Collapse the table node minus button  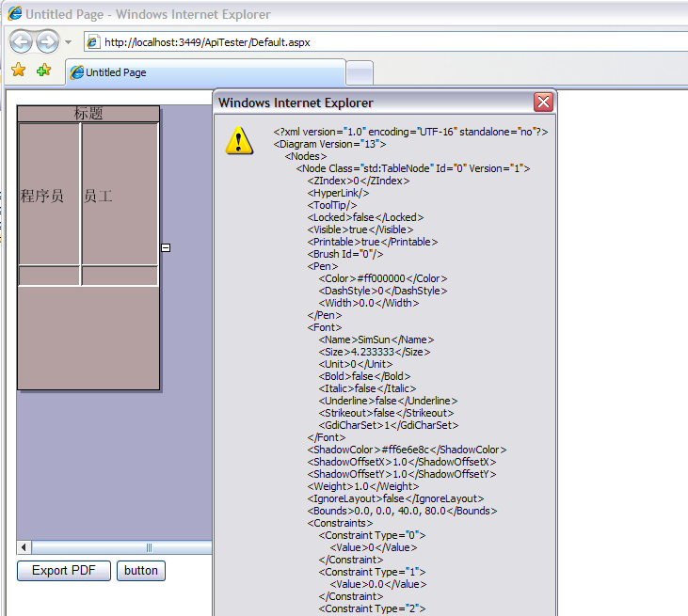click(166, 247)
